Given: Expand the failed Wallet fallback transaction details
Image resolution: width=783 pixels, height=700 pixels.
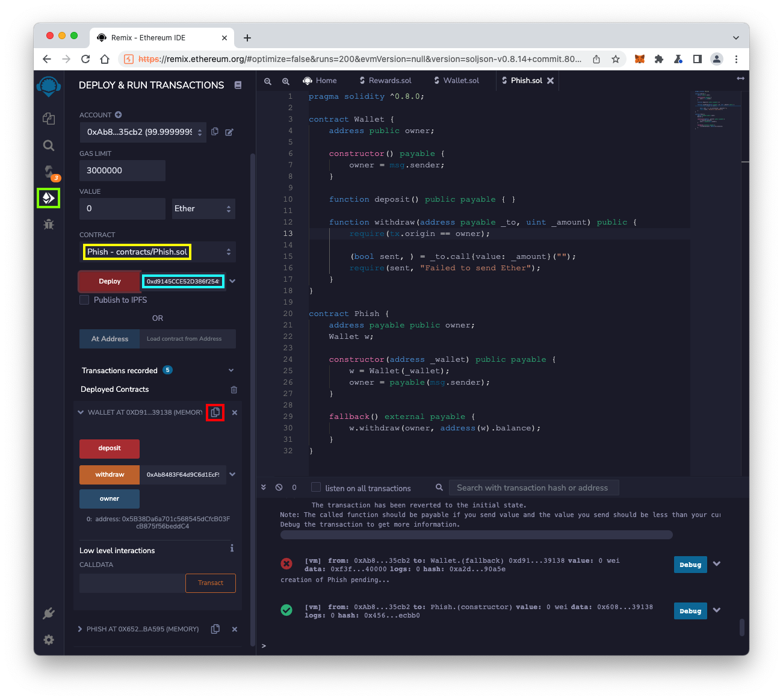Looking at the screenshot, I should click(x=717, y=564).
